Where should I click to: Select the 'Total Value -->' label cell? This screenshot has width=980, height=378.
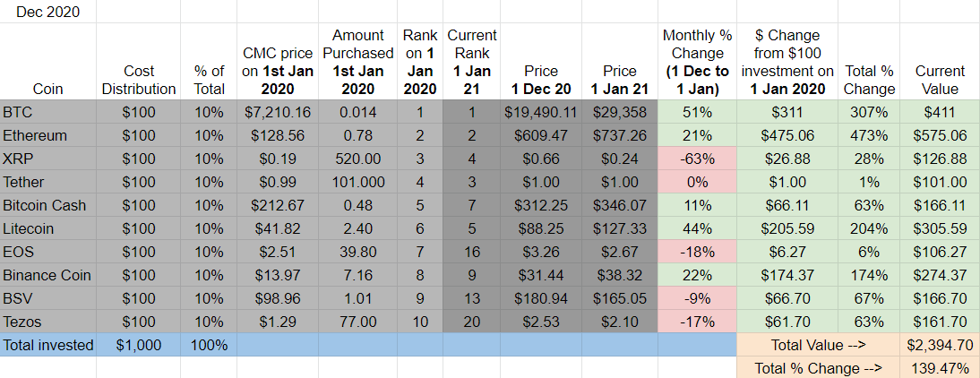point(819,345)
